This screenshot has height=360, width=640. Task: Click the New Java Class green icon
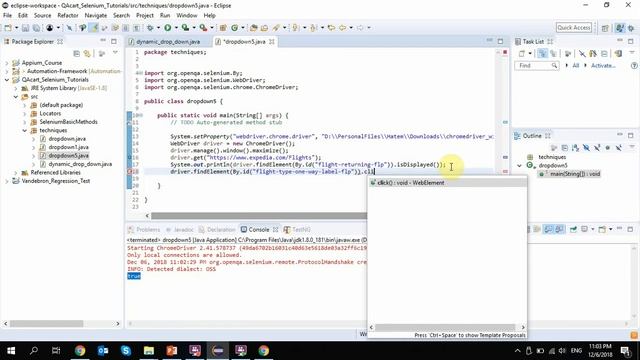point(234,28)
